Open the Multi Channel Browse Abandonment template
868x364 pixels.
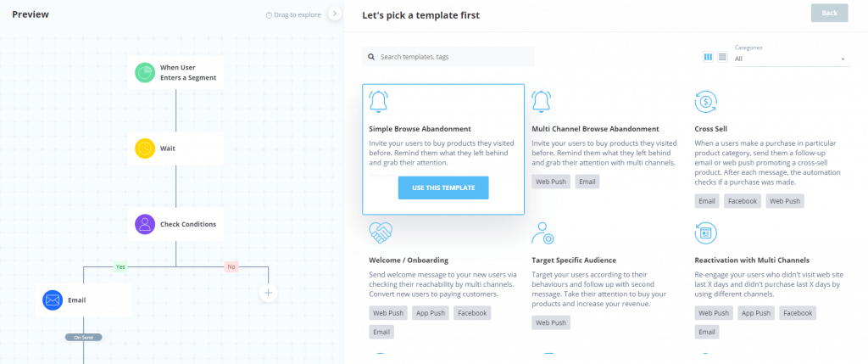[595, 129]
